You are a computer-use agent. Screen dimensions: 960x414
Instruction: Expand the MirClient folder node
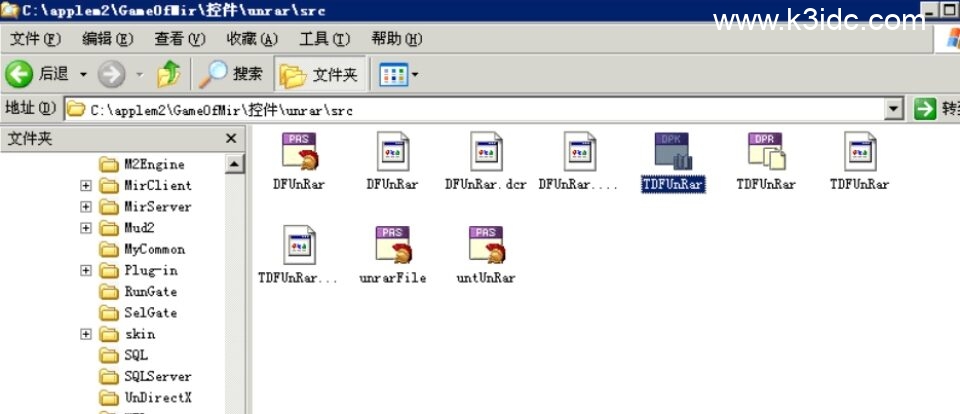click(x=86, y=185)
